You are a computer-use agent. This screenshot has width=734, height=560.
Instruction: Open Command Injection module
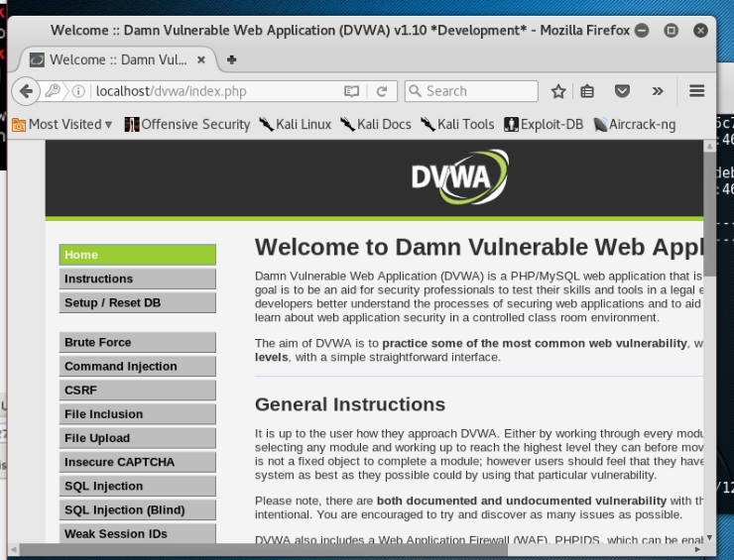pyautogui.click(x=138, y=366)
